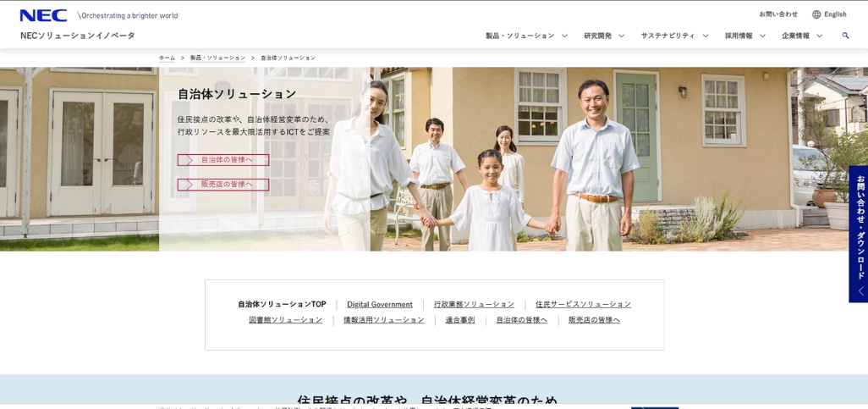This screenshot has height=409, width=868.
Task: Click arrow on お問い合わせ・ダウンロード side tab
Action: (x=860, y=291)
